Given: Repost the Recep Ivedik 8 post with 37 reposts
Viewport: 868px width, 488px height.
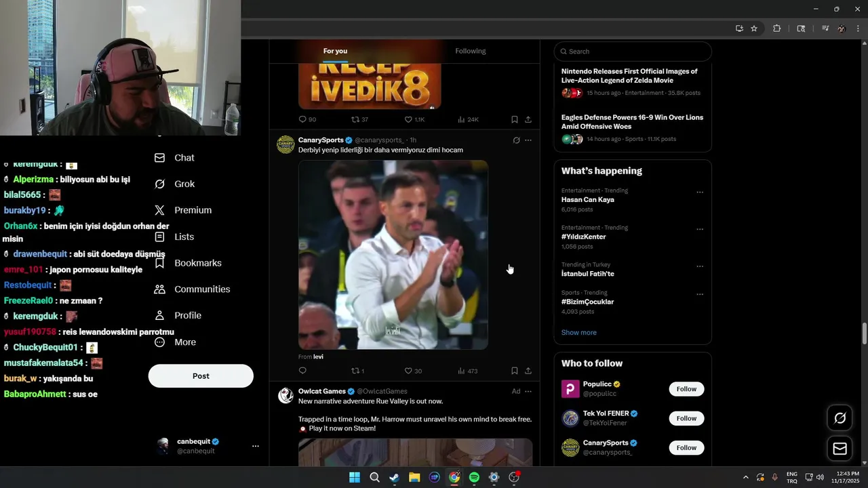Looking at the screenshot, I should [x=359, y=119].
